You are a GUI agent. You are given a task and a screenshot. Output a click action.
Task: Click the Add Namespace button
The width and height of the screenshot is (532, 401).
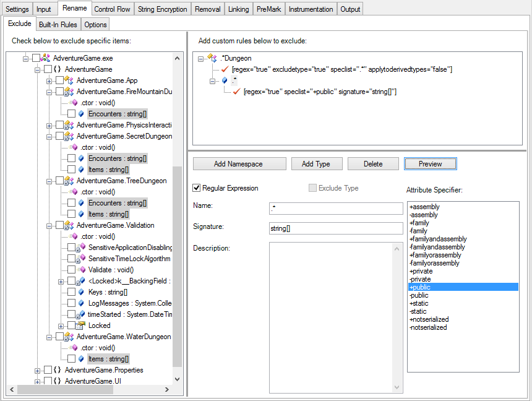click(239, 163)
